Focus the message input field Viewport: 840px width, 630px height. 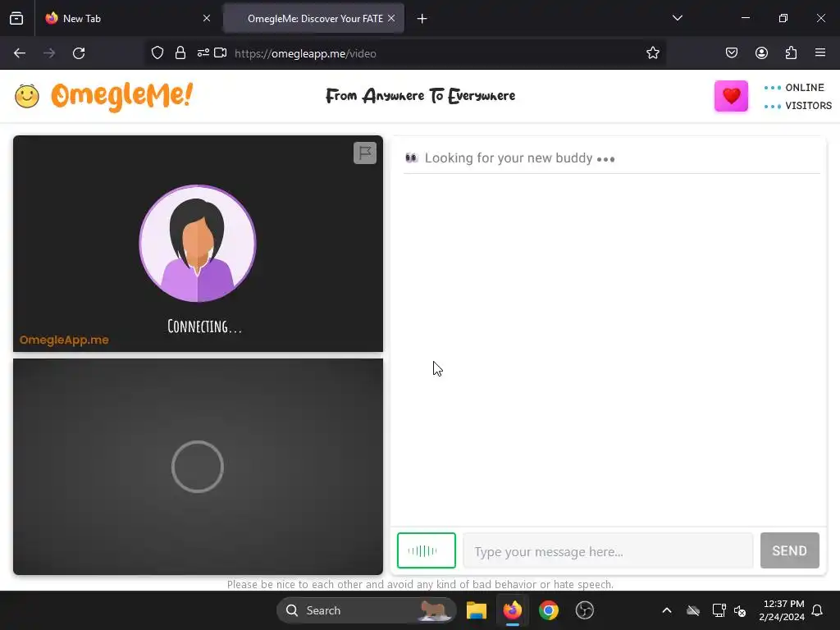pyautogui.click(x=608, y=551)
